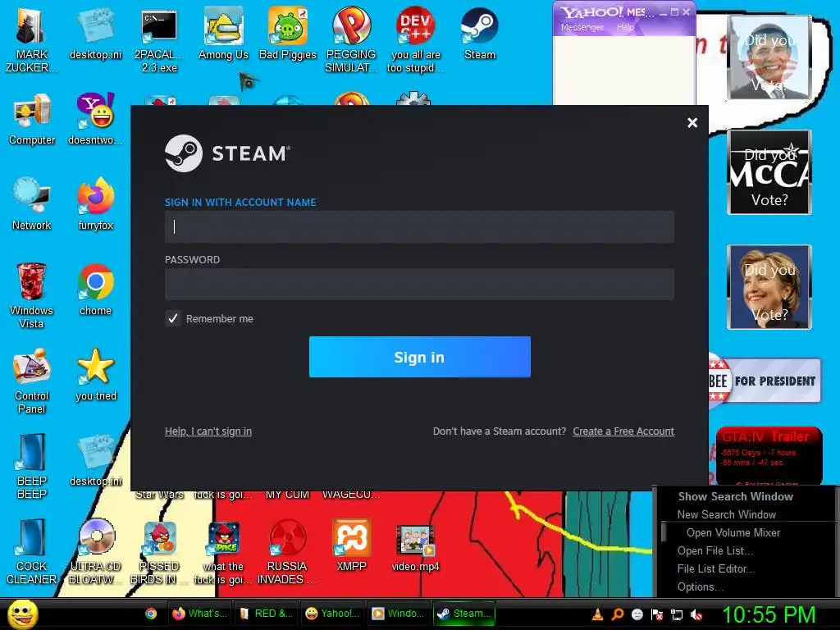Open Options... from the context menu

701,587
